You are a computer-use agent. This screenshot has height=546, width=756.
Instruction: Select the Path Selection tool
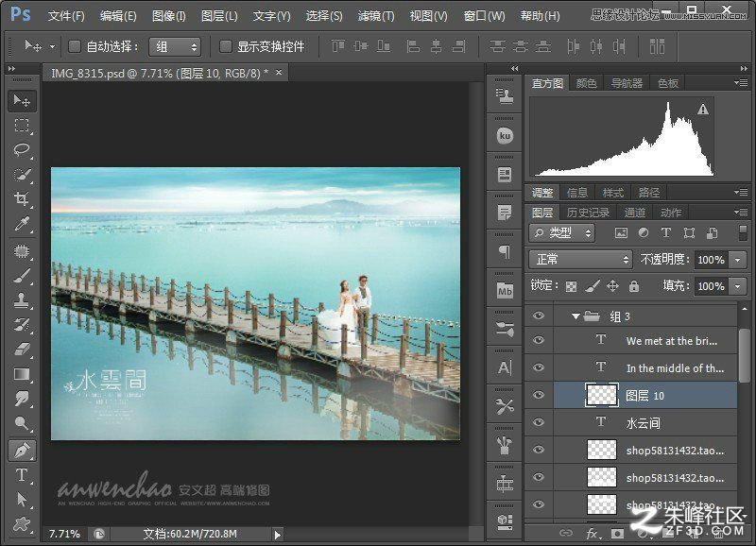22,500
